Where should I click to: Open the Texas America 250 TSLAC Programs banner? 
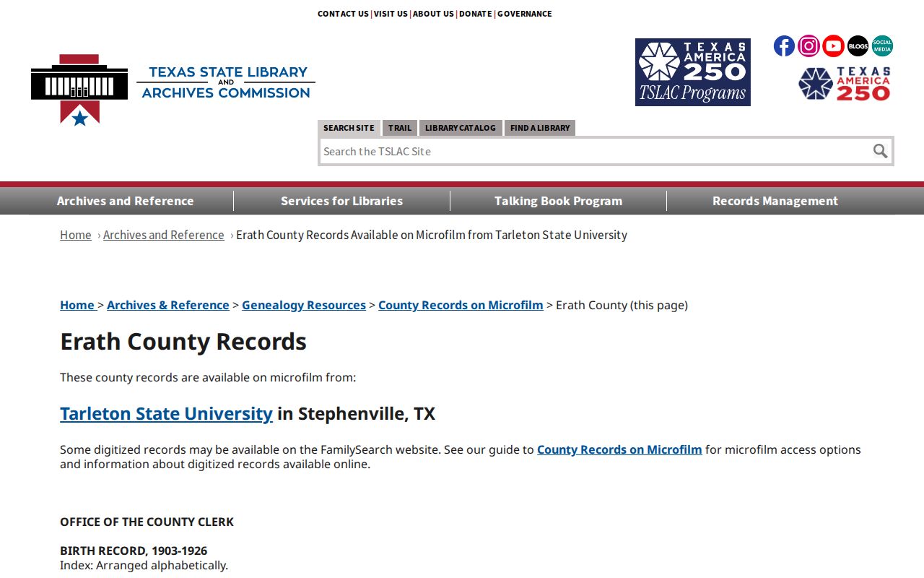point(693,72)
